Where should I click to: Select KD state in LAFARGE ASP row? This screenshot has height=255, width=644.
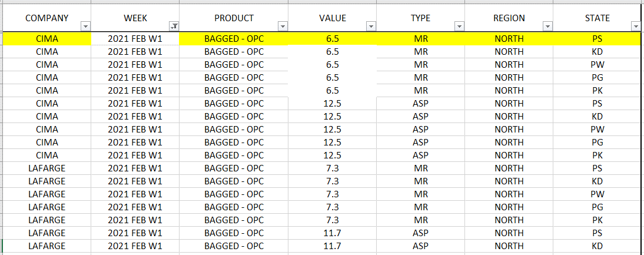(x=597, y=246)
